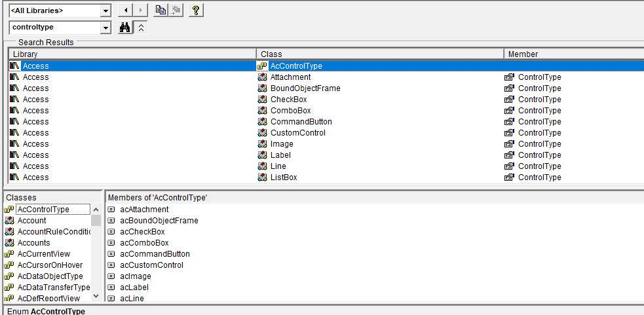This screenshot has height=315, width=644.
Task: Hide search results with double chevron button
Action: 140,28
